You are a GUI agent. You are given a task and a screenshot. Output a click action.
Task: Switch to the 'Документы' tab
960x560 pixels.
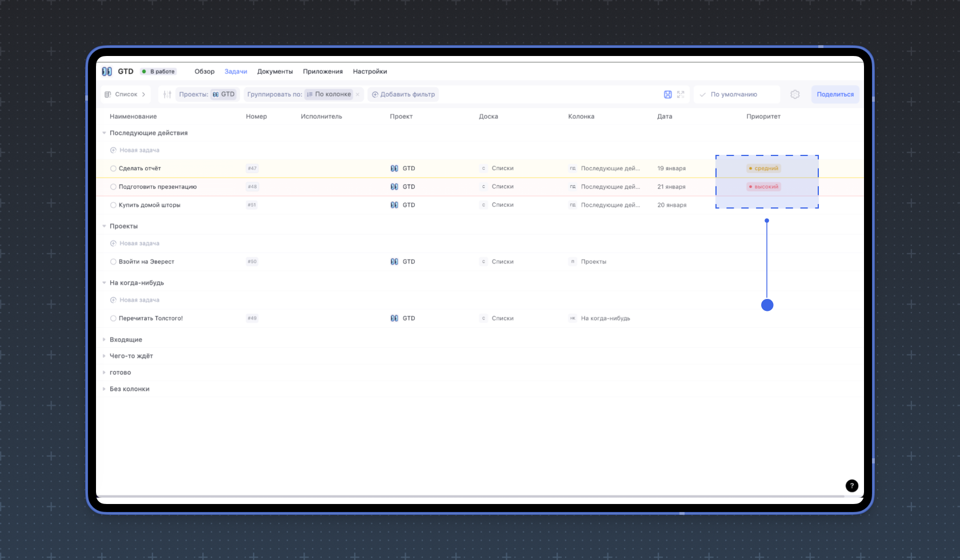tap(275, 71)
